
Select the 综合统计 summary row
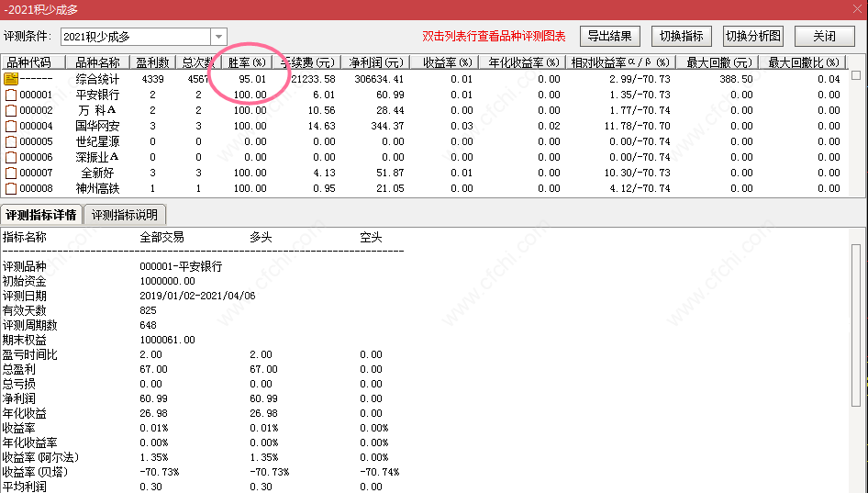pos(425,79)
